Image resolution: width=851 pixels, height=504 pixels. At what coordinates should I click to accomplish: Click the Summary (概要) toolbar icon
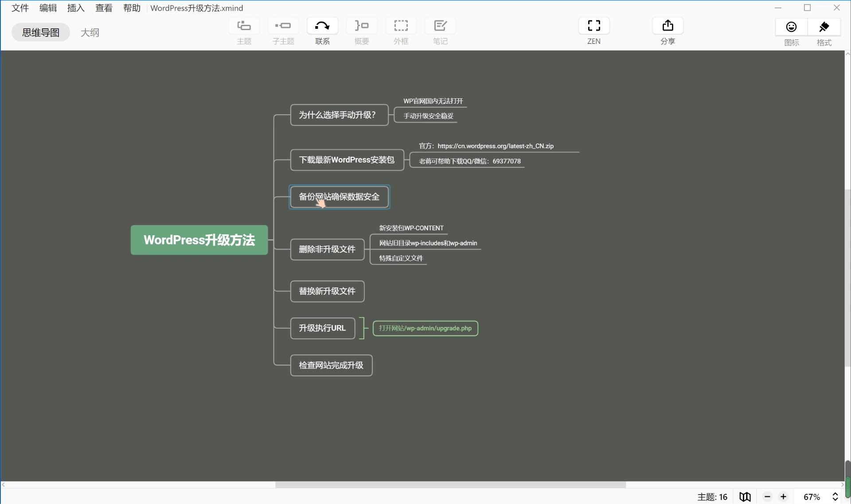pyautogui.click(x=362, y=26)
